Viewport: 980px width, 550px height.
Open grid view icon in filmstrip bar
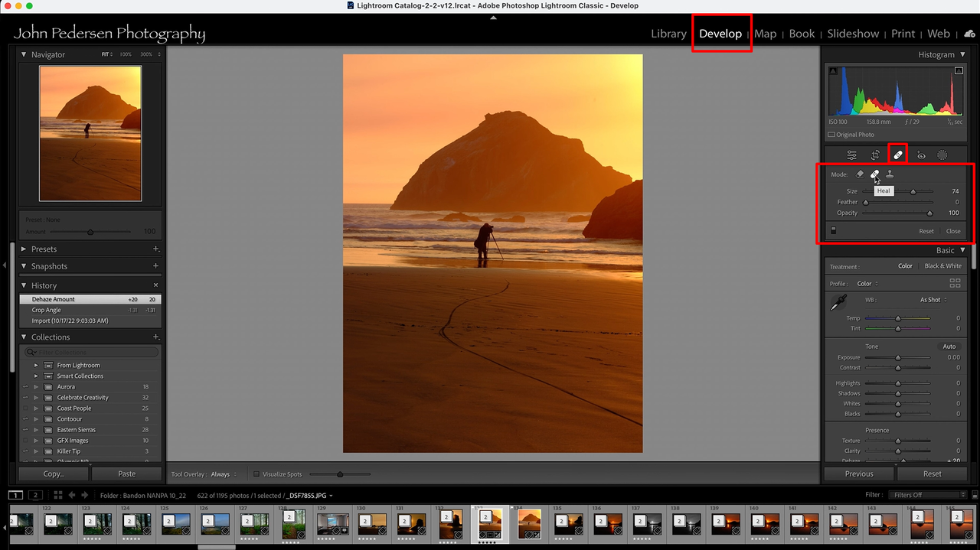pos(57,495)
